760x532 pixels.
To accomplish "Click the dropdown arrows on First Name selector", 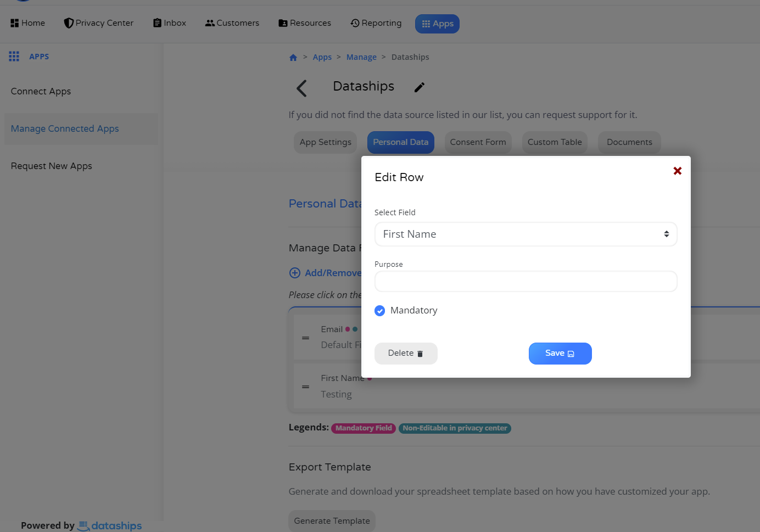I will (x=666, y=234).
